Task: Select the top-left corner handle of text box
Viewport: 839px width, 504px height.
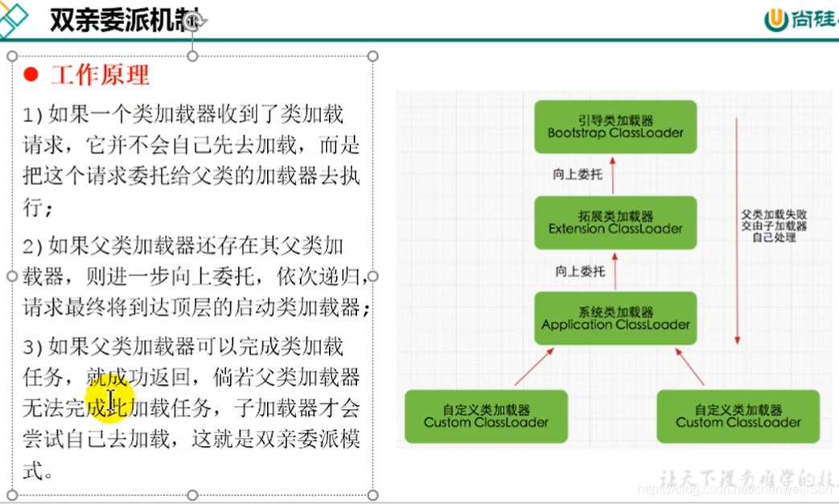Action: coord(12,56)
